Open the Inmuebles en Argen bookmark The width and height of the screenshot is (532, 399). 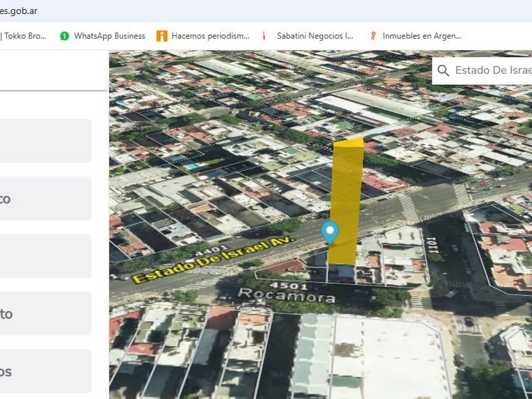tap(422, 36)
